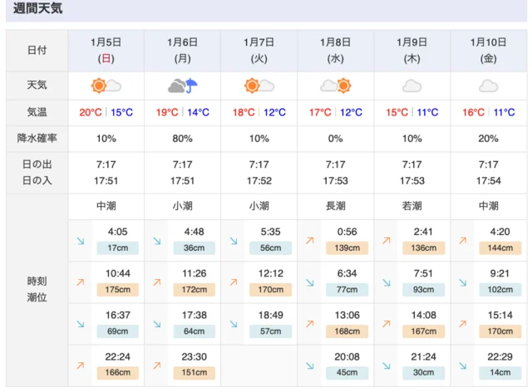
Task: Click the 長潮 tide type label
Action: [336, 206]
